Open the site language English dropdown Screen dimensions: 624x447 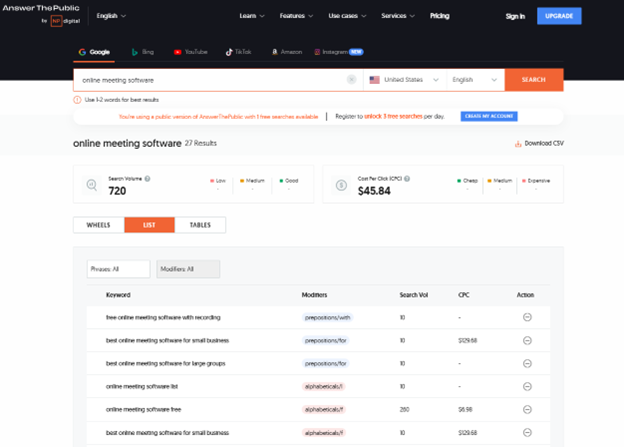[111, 16]
